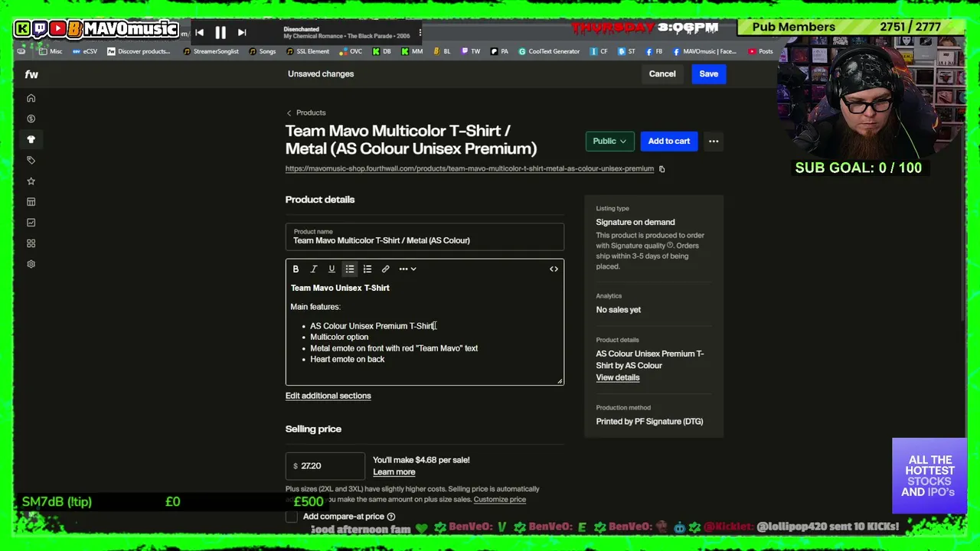Cancel the unsaved changes

tap(662, 74)
